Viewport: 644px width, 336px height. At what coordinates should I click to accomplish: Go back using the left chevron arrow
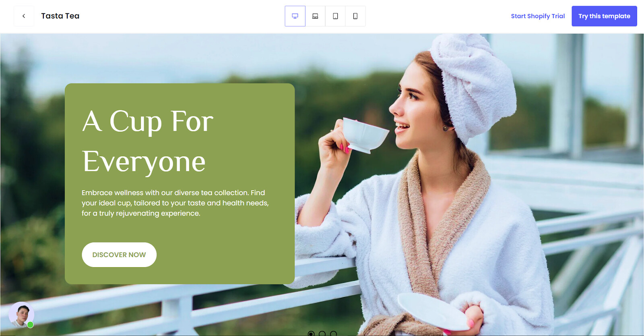tap(24, 16)
